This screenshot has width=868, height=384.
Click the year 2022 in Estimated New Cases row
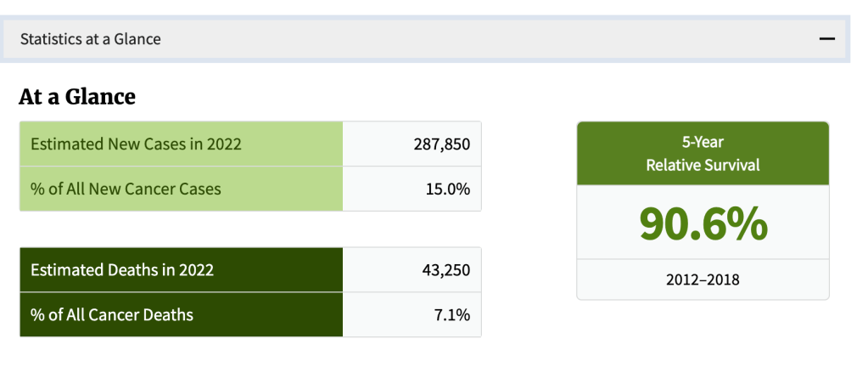pos(222,144)
